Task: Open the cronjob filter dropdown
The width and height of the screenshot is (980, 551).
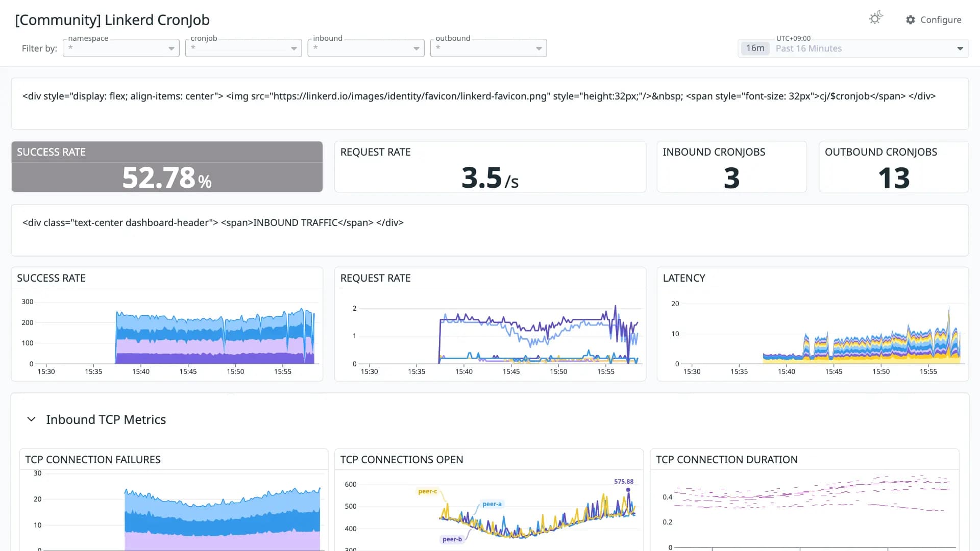Action: [x=243, y=48]
